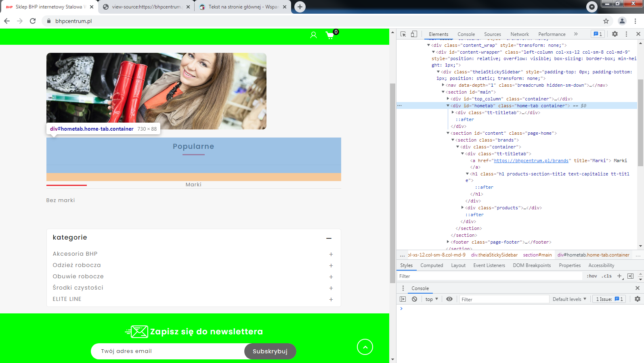Expand the footer page-footer node
The width and height of the screenshot is (644, 363).
[x=448, y=242]
